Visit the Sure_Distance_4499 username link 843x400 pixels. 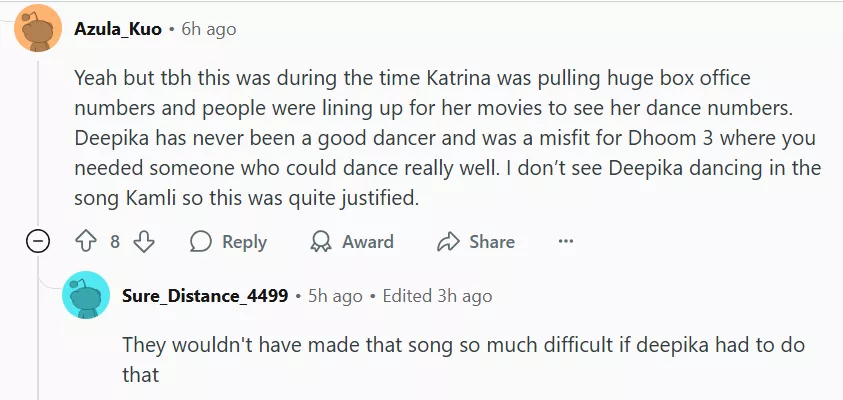pyautogui.click(x=205, y=296)
